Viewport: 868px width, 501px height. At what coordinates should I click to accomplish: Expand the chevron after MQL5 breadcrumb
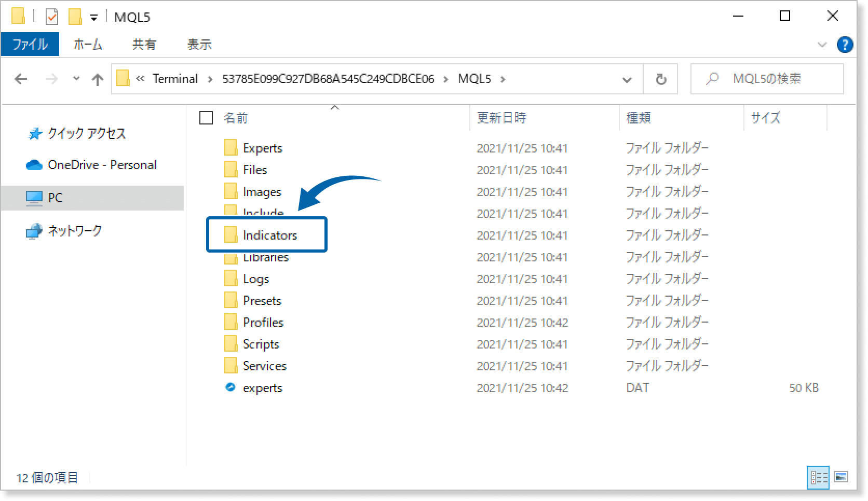coord(503,79)
